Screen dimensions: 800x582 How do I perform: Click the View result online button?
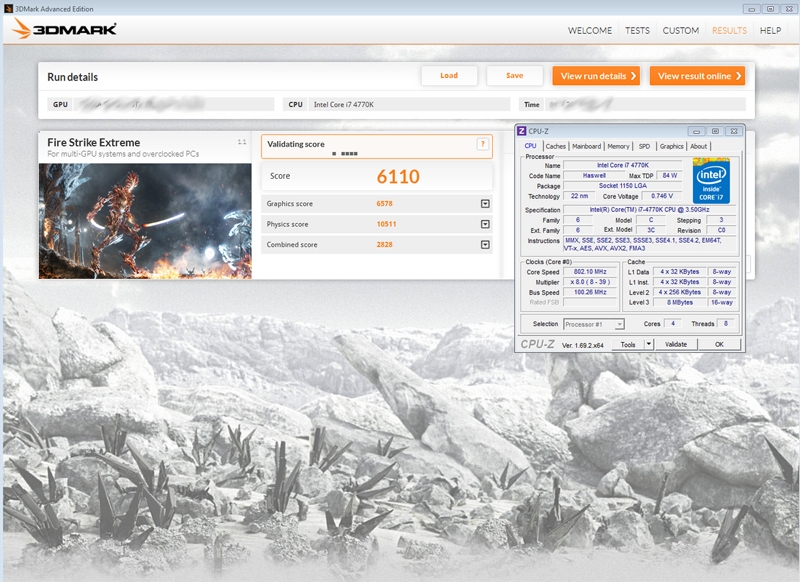pos(697,76)
